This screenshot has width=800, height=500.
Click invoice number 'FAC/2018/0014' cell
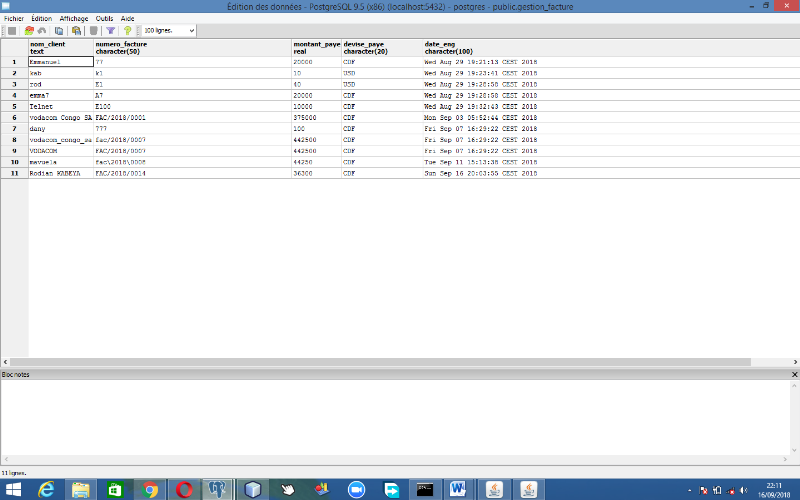193,173
